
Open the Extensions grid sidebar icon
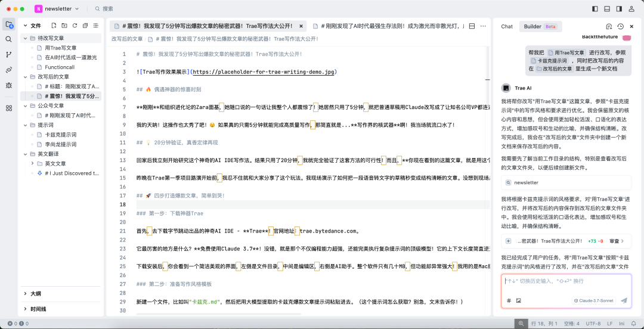8,108
